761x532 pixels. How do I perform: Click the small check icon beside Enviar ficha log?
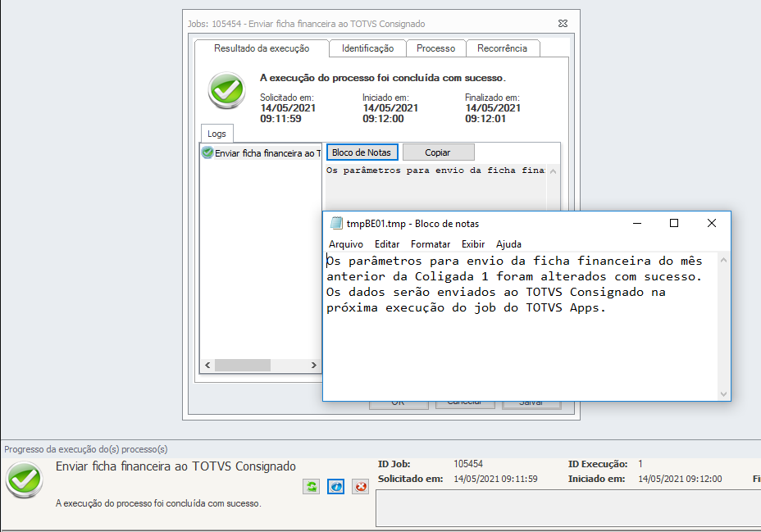click(x=207, y=152)
